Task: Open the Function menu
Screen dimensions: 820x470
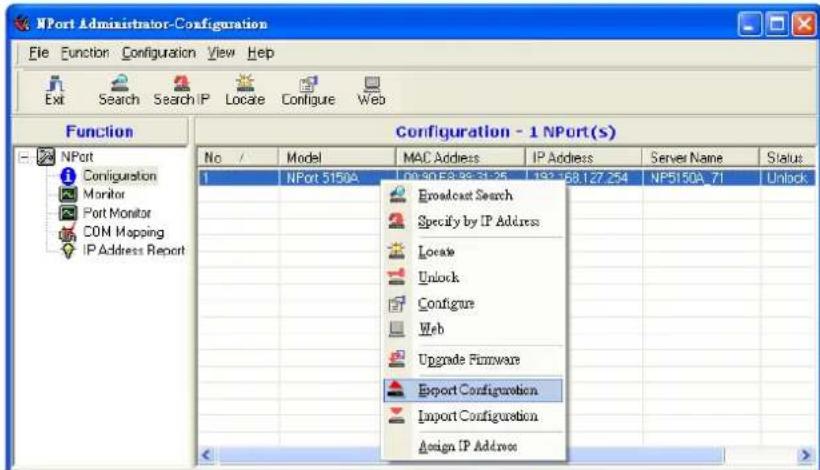Action: pos(85,53)
